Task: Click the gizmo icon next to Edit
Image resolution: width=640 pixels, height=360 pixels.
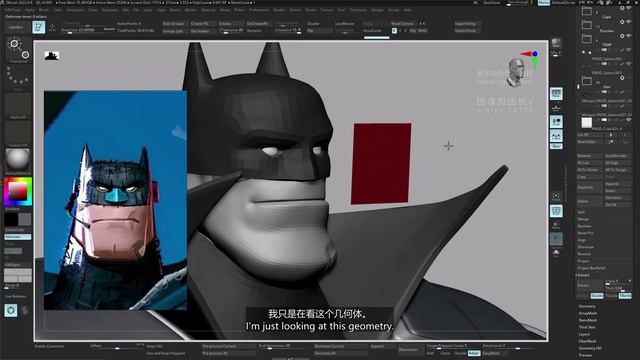Action: (x=52, y=27)
